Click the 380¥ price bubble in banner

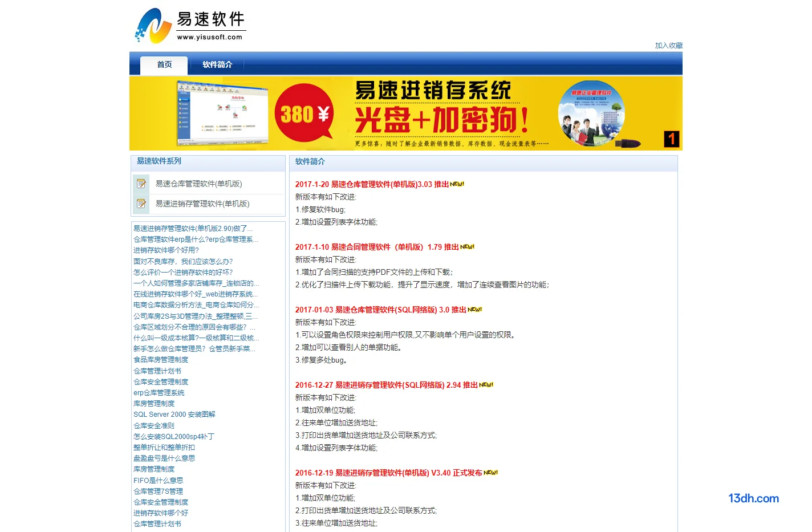pyautogui.click(x=304, y=113)
